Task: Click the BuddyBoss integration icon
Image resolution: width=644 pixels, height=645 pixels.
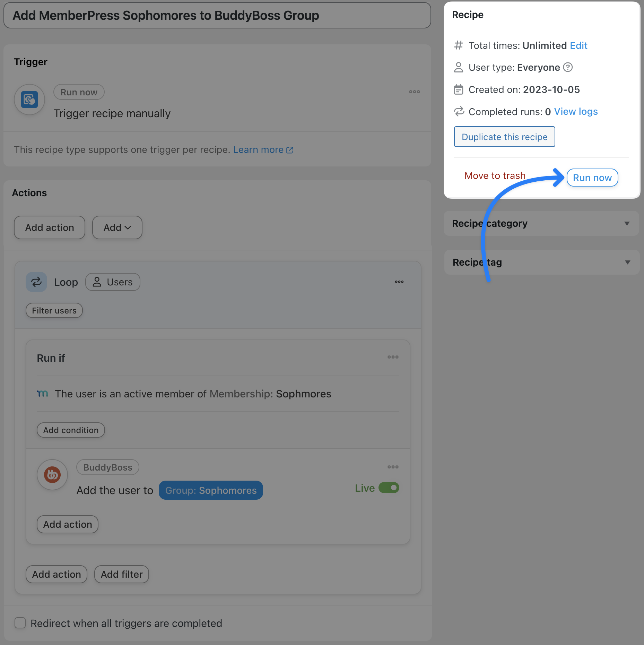Action: 52,475
